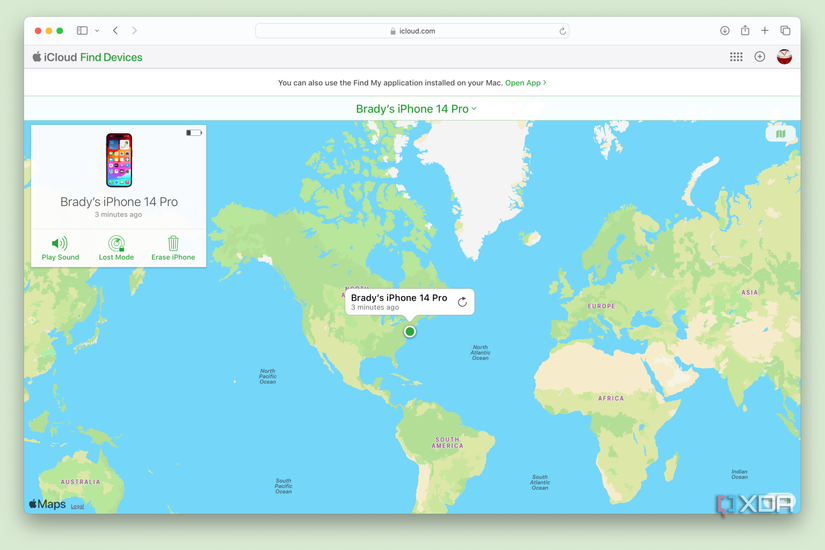The image size is (825, 550).
Task: Open the map type switcher icon
Action: click(x=780, y=134)
